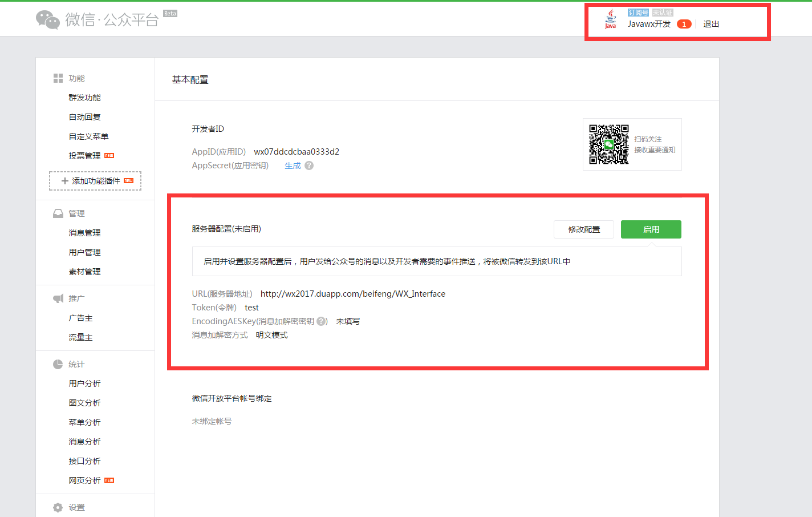812x517 pixels.
Task: Click the 功能 grid section icon
Action: [58, 78]
